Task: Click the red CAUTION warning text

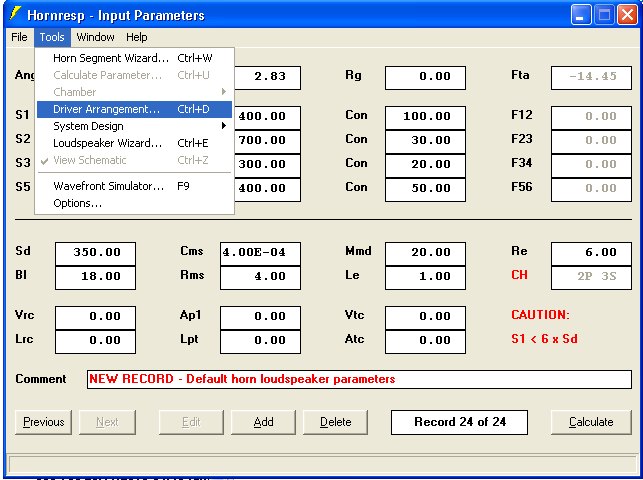Action: pyautogui.click(x=540, y=315)
